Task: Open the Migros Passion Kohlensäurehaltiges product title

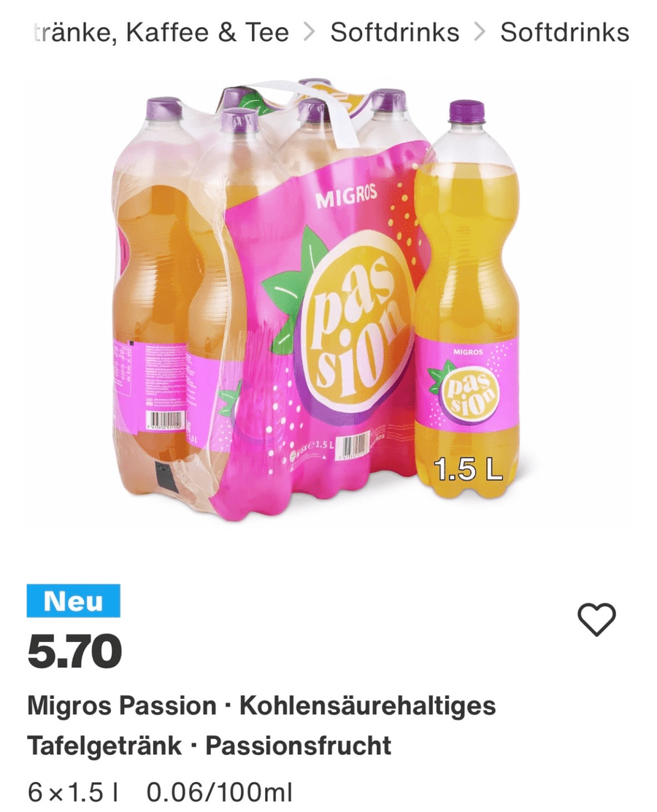Action: [261, 725]
